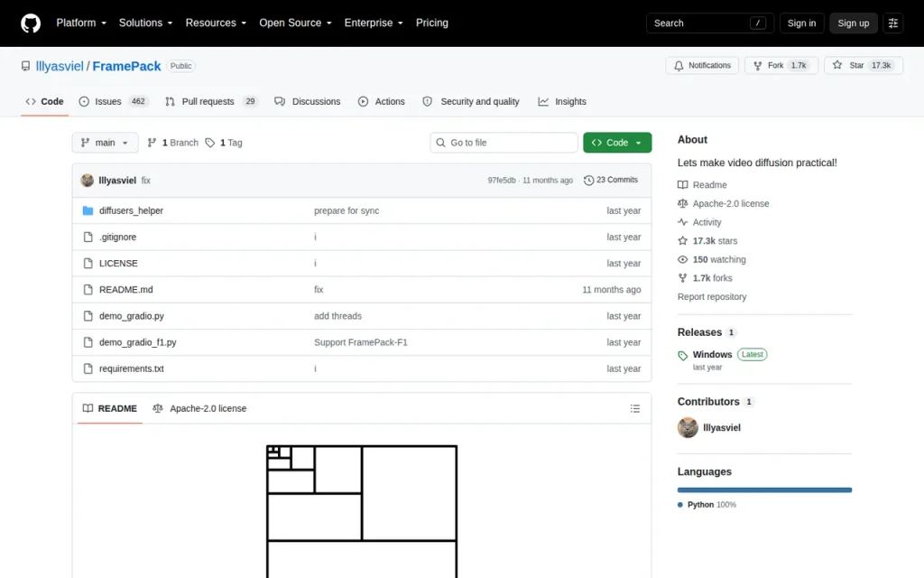Open the latest commit message fix

145,181
